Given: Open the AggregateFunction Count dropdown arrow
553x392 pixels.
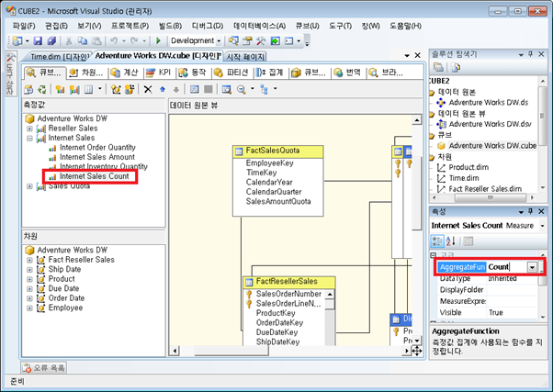Looking at the screenshot, I should pos(532,267).
